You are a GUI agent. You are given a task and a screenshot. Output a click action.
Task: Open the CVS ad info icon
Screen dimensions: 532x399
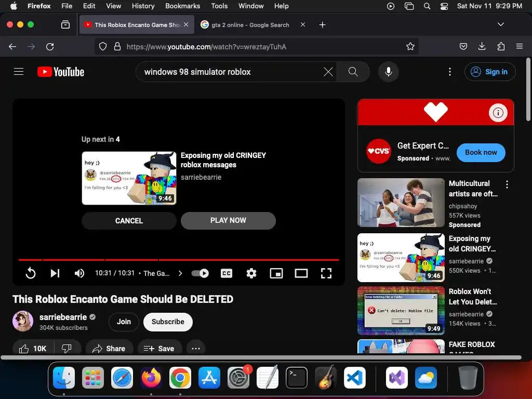pos(498,113)
